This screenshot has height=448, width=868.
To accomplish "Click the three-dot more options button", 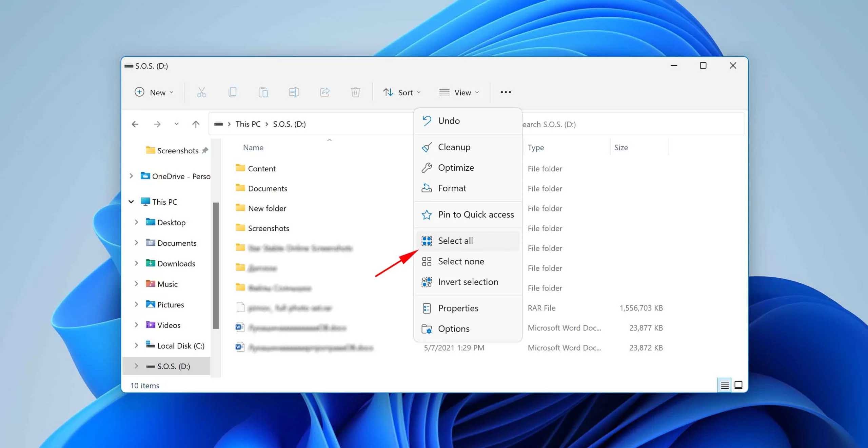I will (506, 92).
